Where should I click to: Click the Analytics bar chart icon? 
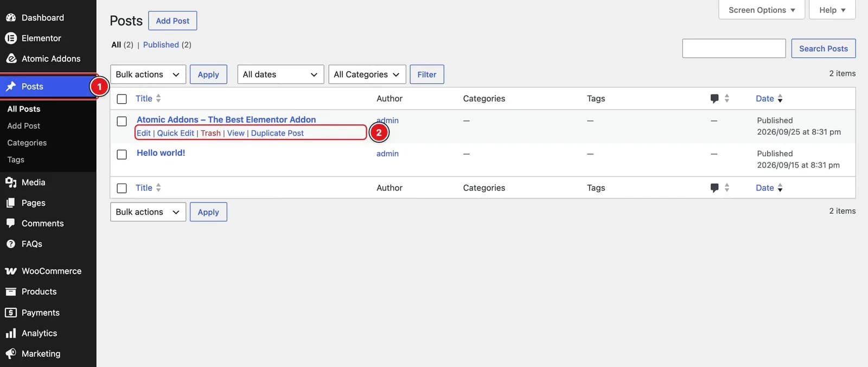coord(10,333)
